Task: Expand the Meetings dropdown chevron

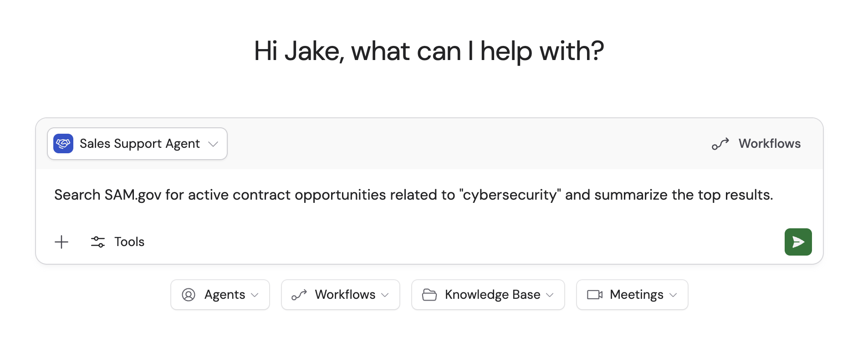Action: click(673, 295)
